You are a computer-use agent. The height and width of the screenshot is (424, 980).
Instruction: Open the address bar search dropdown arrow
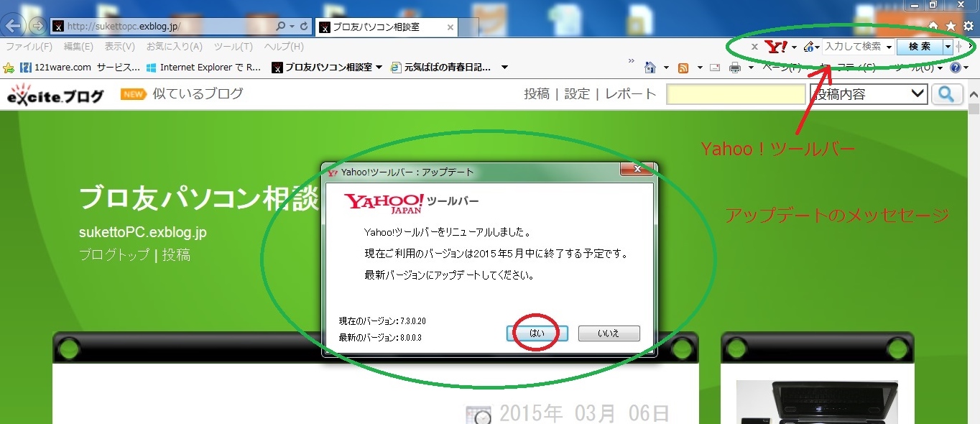[292, 27]
